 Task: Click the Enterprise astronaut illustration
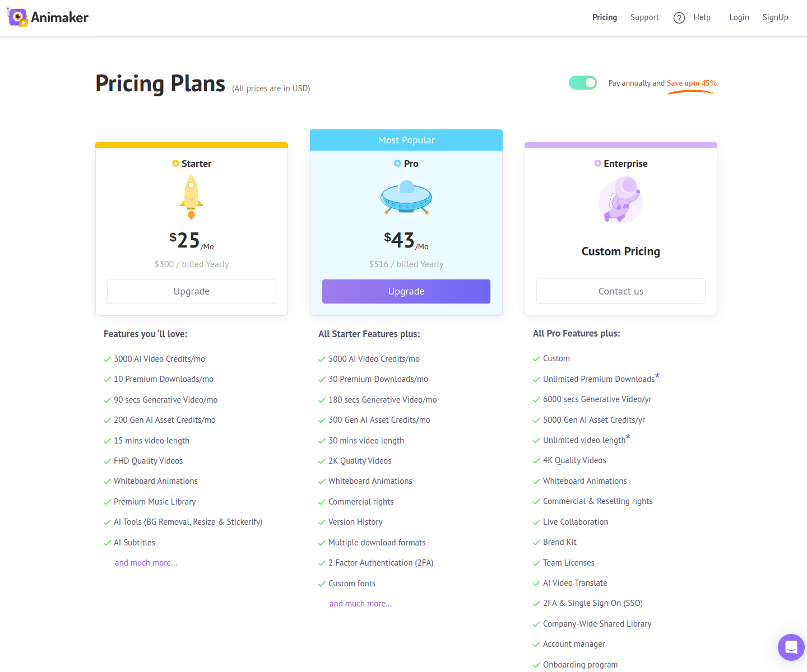[621, 200]
